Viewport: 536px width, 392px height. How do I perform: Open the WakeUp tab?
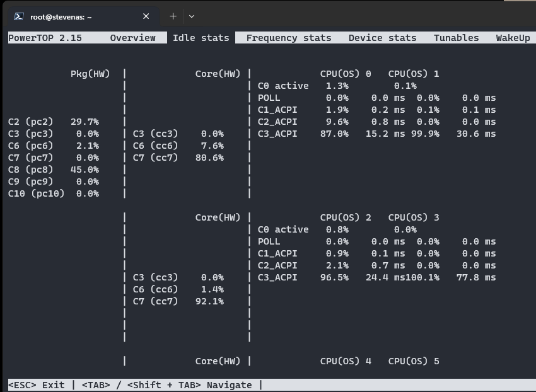pyautogui.click(x=513, y=38)
